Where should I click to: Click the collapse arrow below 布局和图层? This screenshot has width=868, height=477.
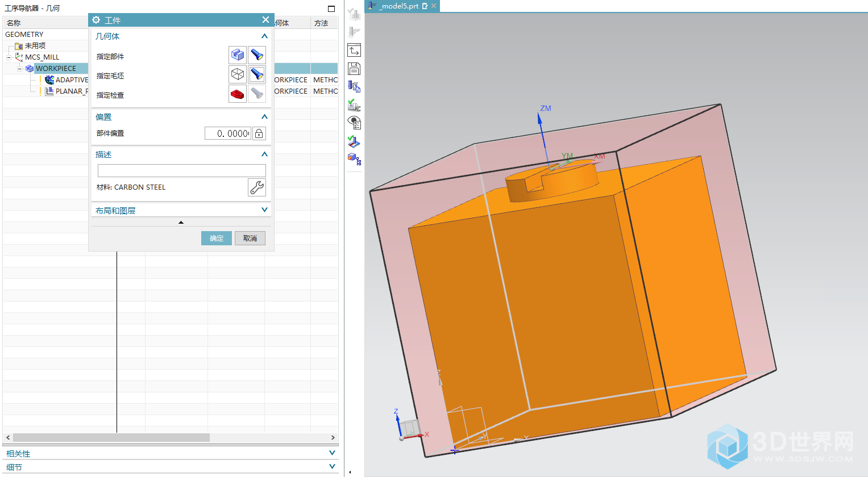click(x=181, y=223)
